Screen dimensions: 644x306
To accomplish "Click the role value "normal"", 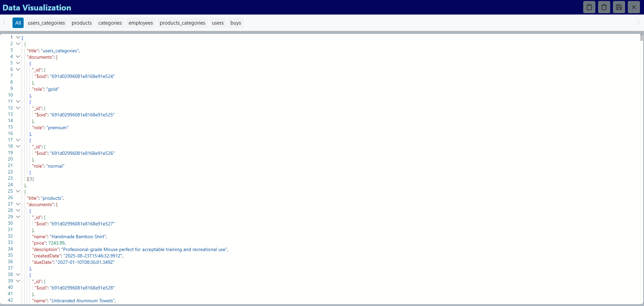I will click(55, 166).
